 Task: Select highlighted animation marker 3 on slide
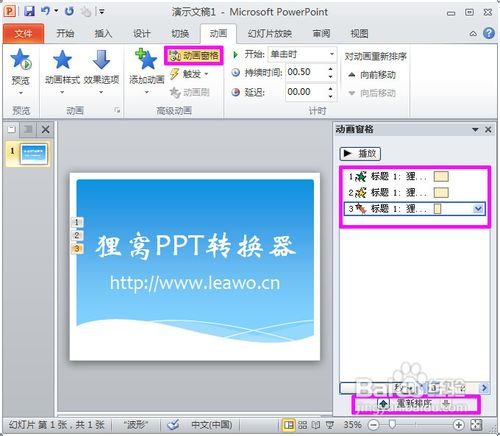pyautogui.click(x=77, y=248)
